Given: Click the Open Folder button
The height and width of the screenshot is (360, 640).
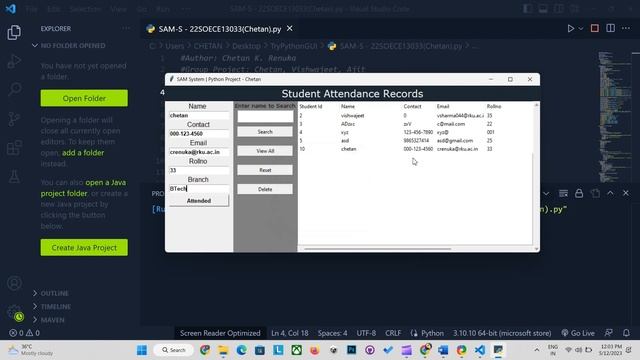Looking at the screenshot, I should (84, 98).
